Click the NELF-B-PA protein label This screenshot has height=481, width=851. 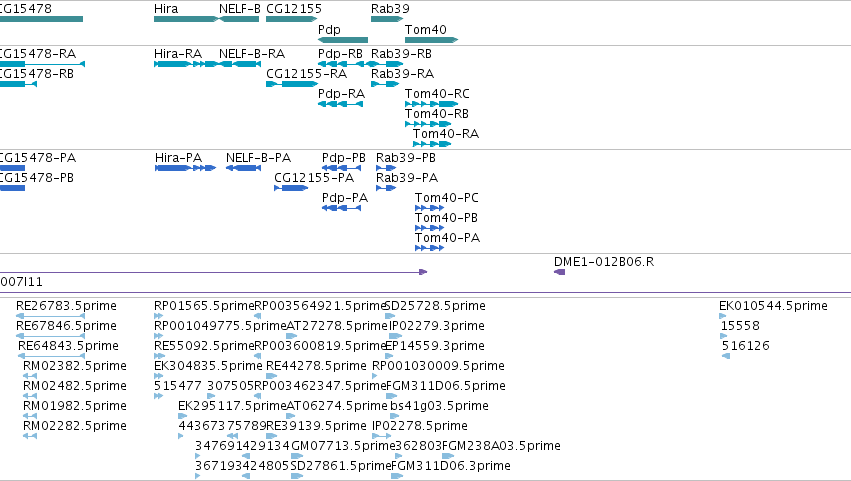click(x=258, y=158)
